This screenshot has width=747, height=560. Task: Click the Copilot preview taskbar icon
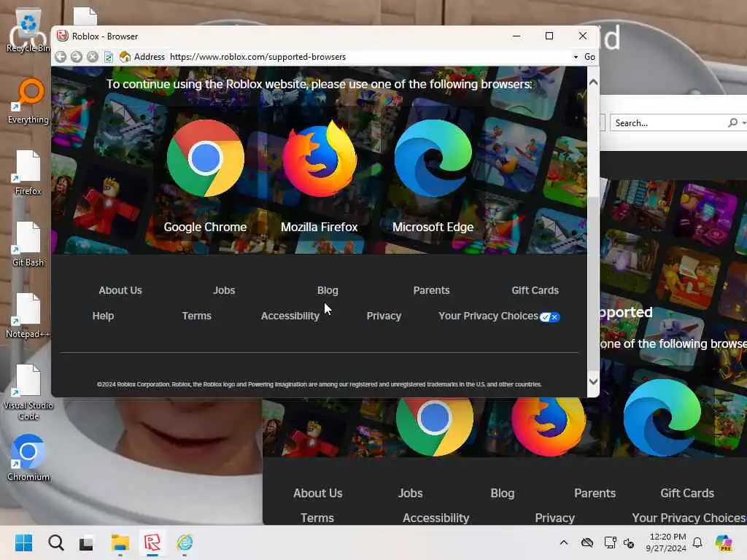click(x=723, y=542)
